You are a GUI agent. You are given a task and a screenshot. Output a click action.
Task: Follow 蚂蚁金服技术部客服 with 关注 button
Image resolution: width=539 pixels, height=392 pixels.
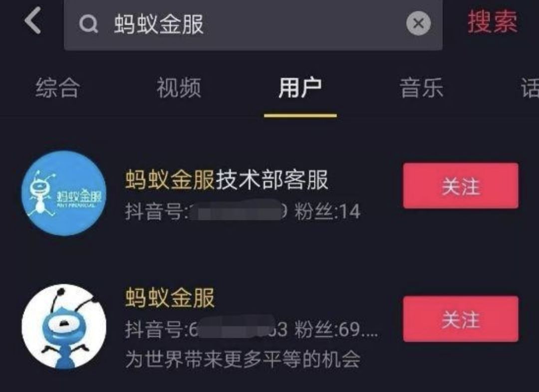point(461,186)
